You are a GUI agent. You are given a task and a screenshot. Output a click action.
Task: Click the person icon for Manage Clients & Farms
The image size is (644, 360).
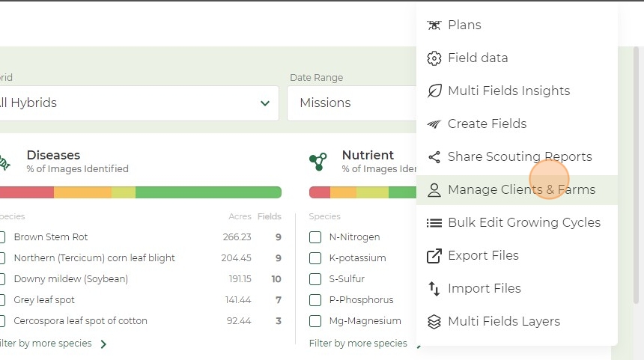click(434, 190)
